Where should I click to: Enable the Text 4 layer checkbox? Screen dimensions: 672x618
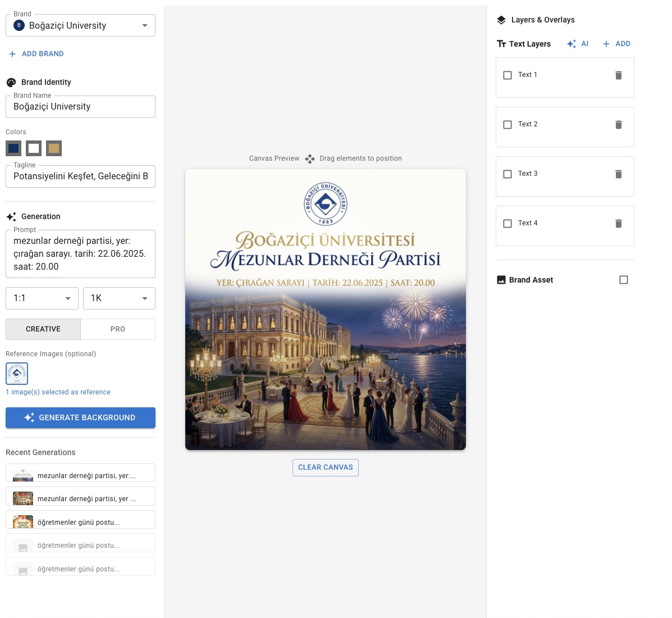click(508, 224)
